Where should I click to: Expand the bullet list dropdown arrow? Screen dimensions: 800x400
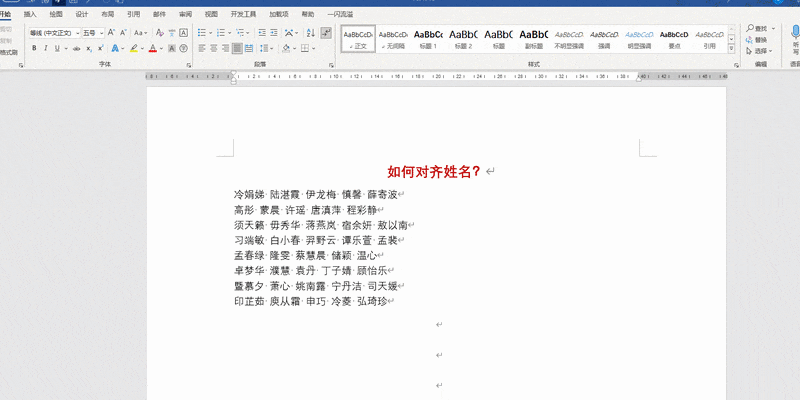click(x=210, y=33)
